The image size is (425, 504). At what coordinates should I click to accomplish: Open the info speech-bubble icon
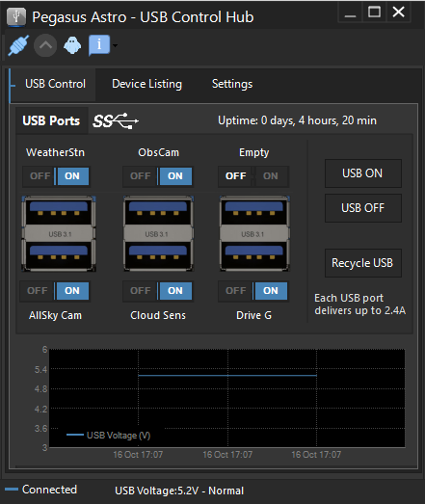click(99, 45)
